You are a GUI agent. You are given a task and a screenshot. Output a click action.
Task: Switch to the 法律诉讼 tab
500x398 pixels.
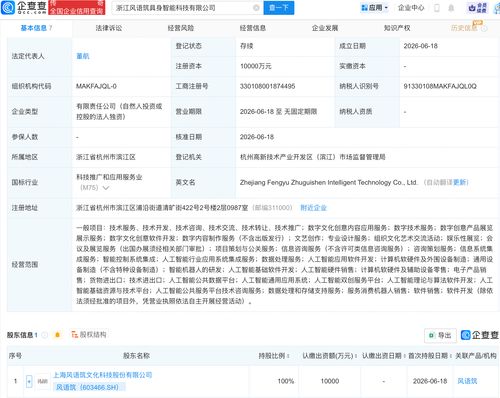109,28
